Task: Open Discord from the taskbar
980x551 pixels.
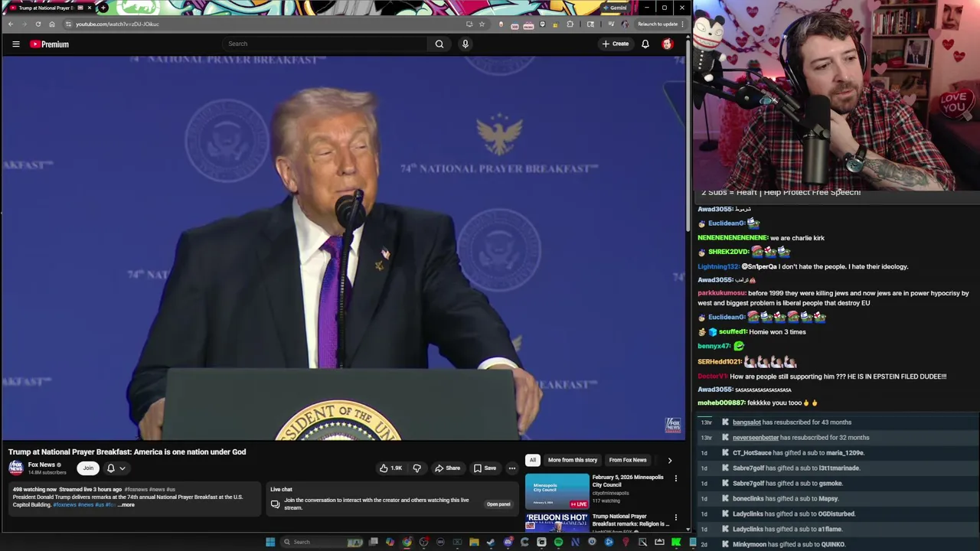Action: coord(508,542)
